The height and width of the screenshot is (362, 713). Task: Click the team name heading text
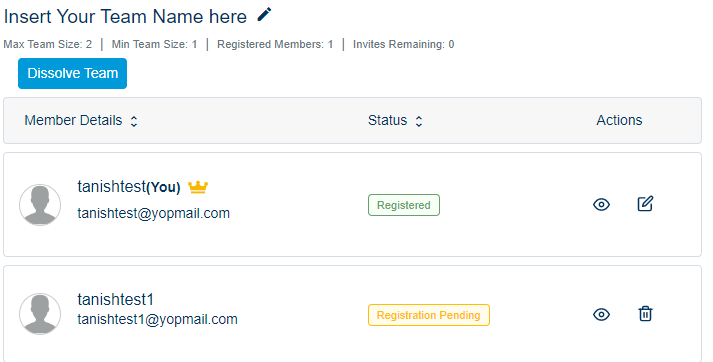(x=125, y=17)
